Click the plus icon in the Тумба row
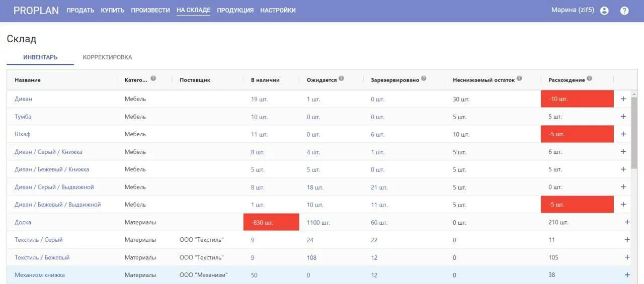Image resolution: width=644 pixels, height=284 pixels. click(x=623, y=117)
